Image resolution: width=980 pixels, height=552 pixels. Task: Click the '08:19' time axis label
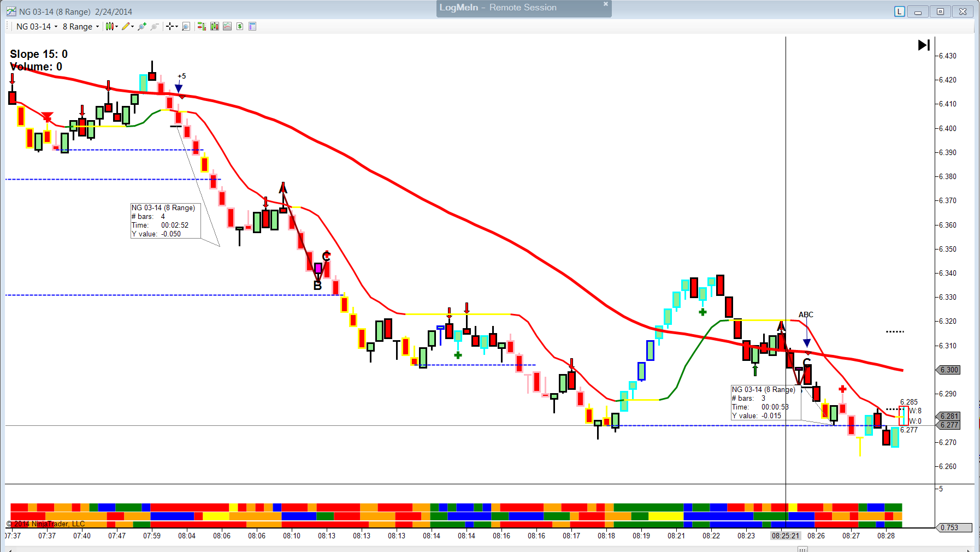(641, 536)
